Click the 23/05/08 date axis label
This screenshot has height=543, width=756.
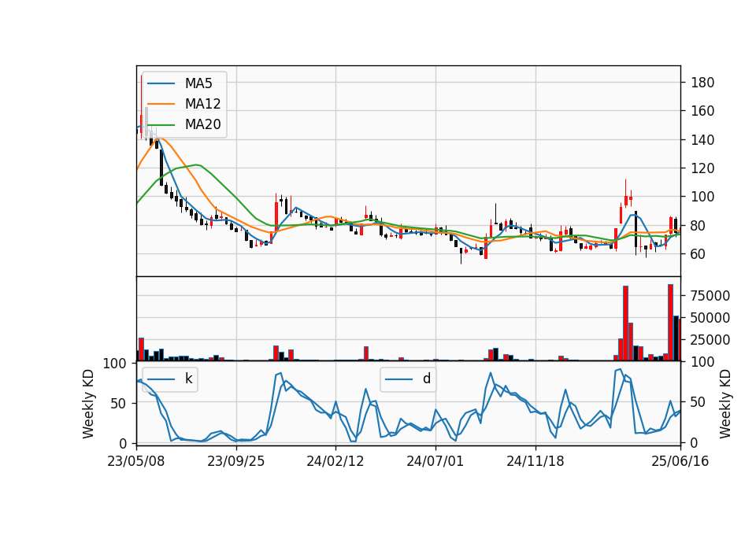coord(136,461)
